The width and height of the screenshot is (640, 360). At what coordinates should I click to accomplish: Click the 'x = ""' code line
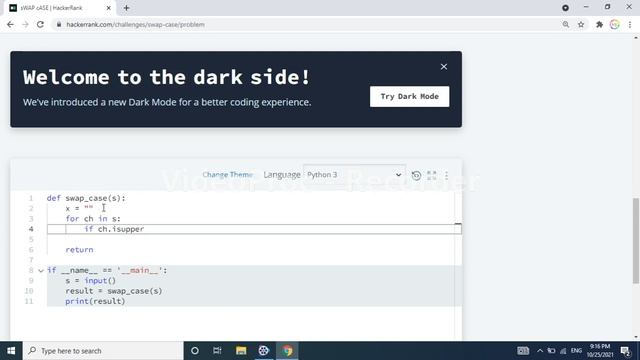pos(79,209)
